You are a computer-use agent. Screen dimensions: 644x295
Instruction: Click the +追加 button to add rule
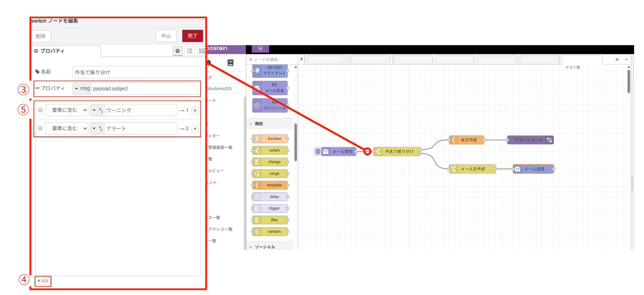coord(43,281)
